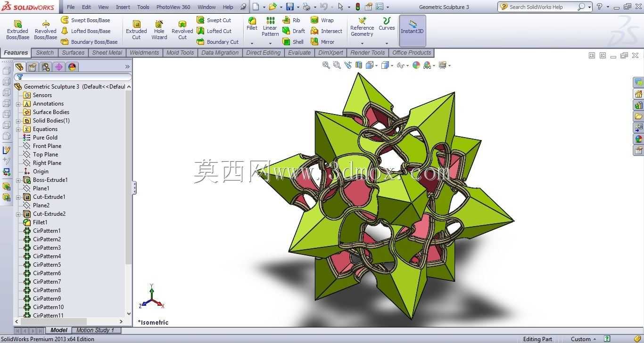Open the Linear Pattern dropdown arrow
Image resolution: width=644 pixels, height=343 pixels.
tap(270, 43)
